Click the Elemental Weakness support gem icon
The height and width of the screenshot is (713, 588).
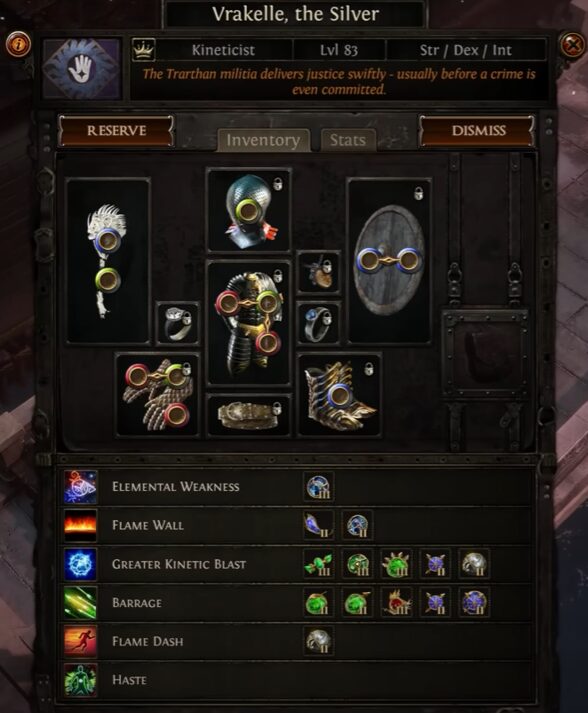(x=319, y=487)
